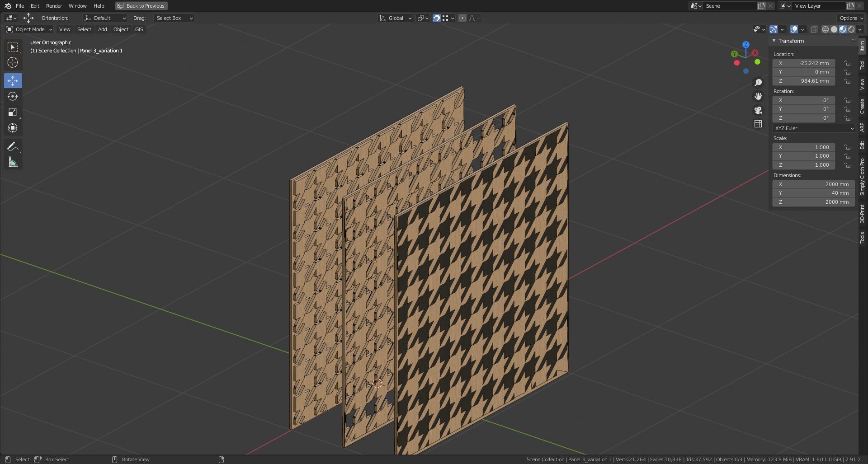The width and height of the screenshot is (868, 464).
Task: Adjust the Scale Z value field
Action: [x=804, y=165]
